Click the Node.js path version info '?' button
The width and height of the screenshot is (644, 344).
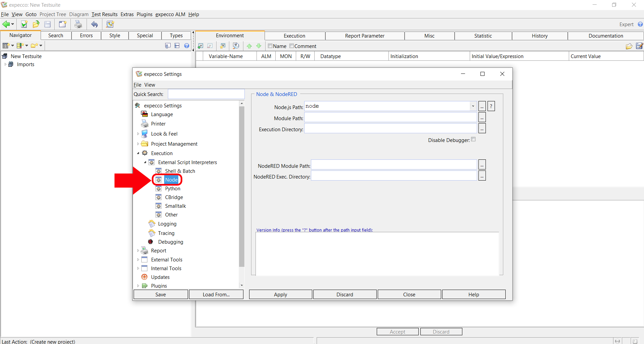point(491,106)
